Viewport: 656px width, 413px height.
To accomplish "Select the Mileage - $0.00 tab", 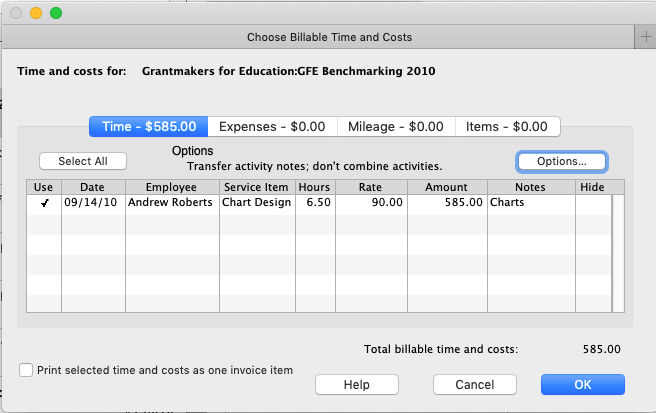I will click(395, 127).
